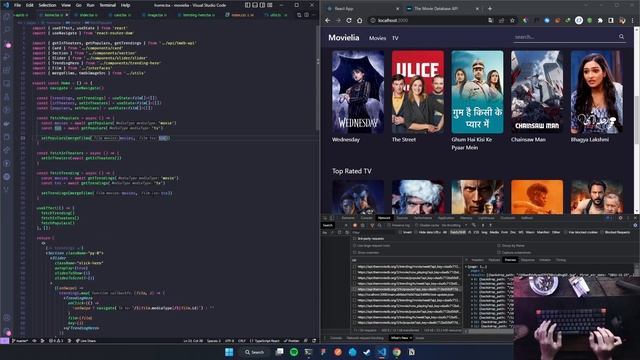Click the TV link in Movielia navbar
Viewport: 640px width, 360px height.
395,38
